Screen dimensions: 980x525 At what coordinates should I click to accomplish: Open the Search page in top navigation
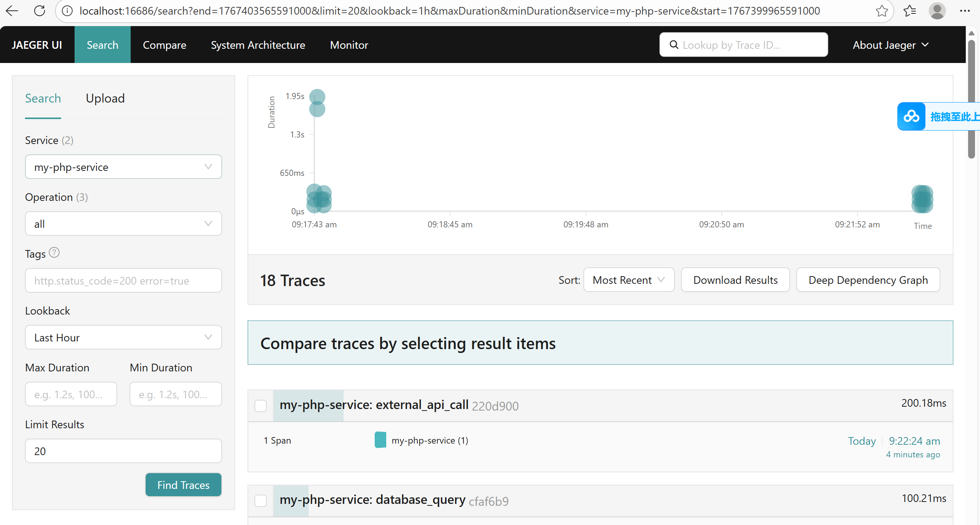103,45
